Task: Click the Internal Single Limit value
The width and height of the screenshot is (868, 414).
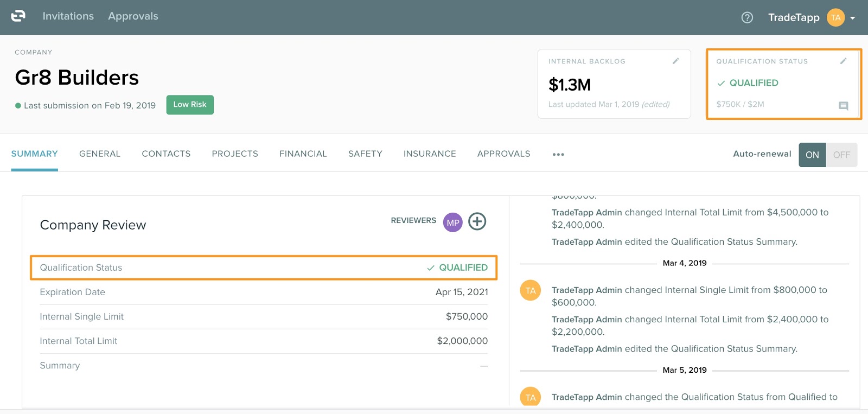Action: 467,316
